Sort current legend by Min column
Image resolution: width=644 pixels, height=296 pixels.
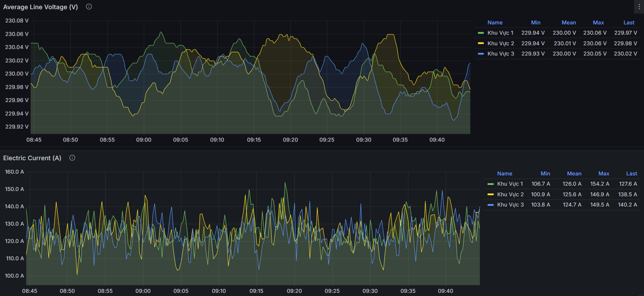coord(545,174)
